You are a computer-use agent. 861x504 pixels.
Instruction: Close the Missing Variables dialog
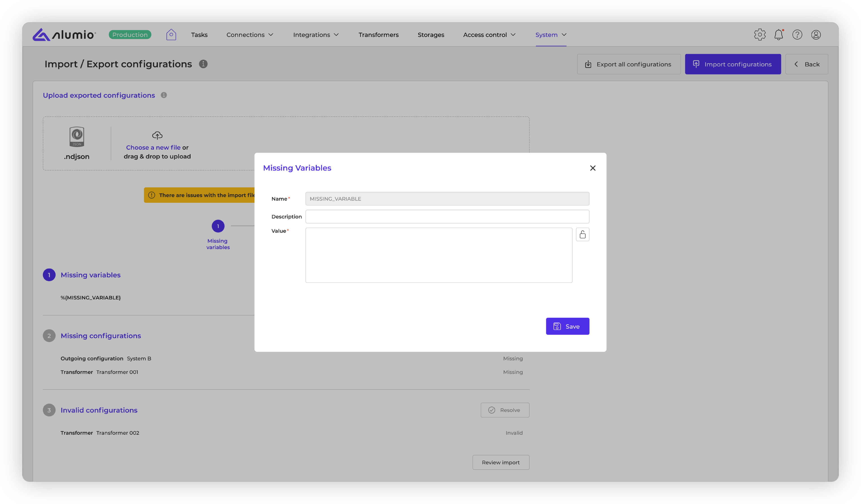[x=593, y=168]
